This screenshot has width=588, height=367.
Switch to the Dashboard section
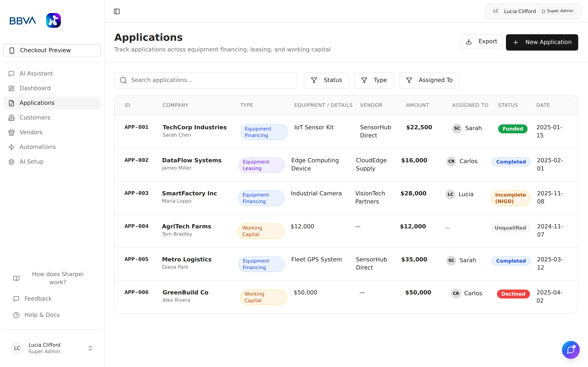[35, 88]
